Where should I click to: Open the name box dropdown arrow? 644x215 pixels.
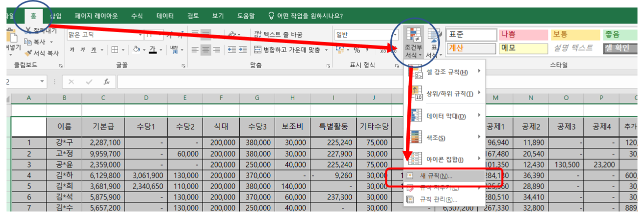pyautogui.click(x=41, y=81)
